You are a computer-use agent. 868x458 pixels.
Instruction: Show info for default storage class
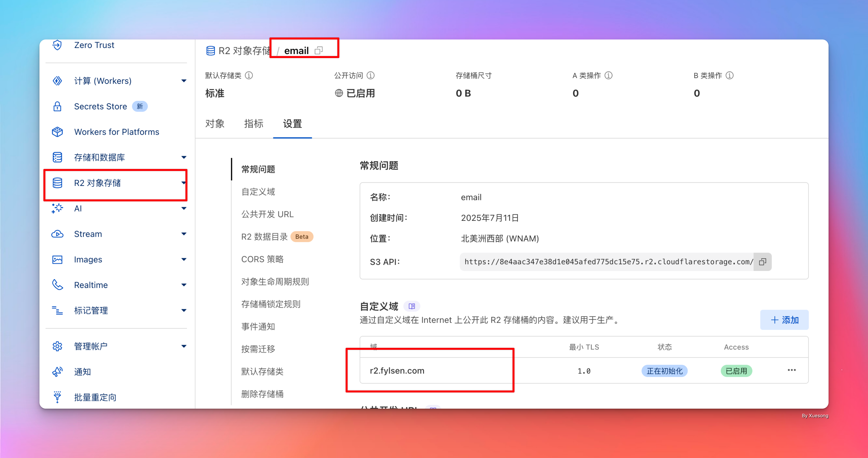[x=249, y=76]
